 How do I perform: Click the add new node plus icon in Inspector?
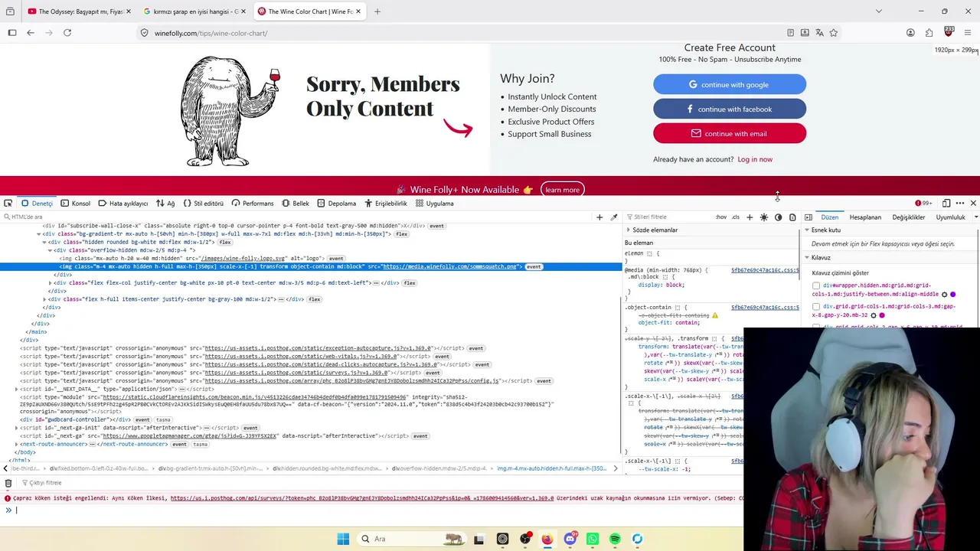coord(599,217)
